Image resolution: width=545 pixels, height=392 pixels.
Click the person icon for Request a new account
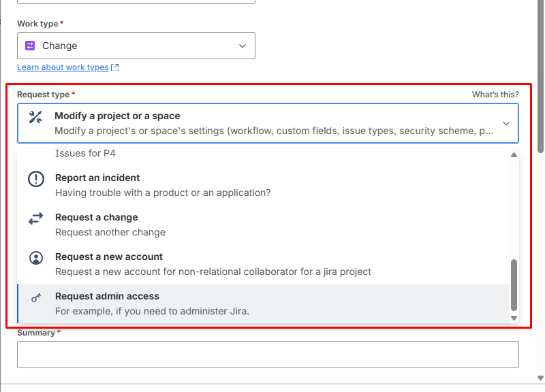(x=35, y=258)
